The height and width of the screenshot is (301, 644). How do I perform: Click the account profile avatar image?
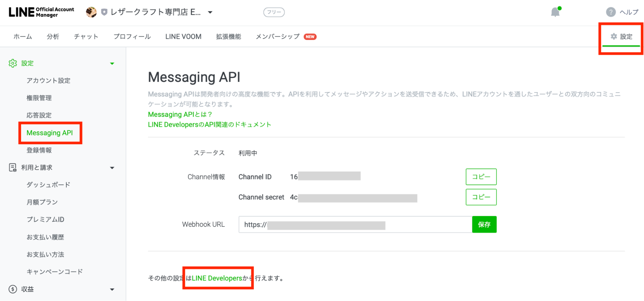click(91, 12)
